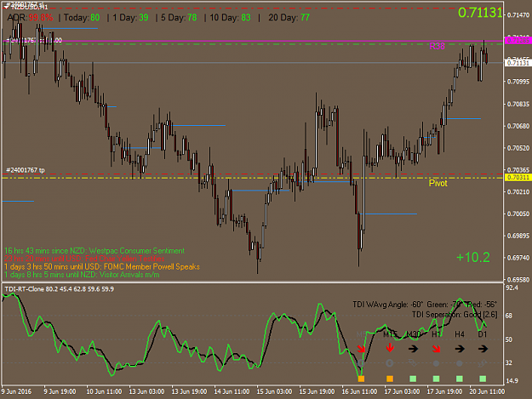Click the NZD Visitor Arrivals m/m news line
Screen dimensions: 532x399
pyautogui.click(x=82, y=275)
